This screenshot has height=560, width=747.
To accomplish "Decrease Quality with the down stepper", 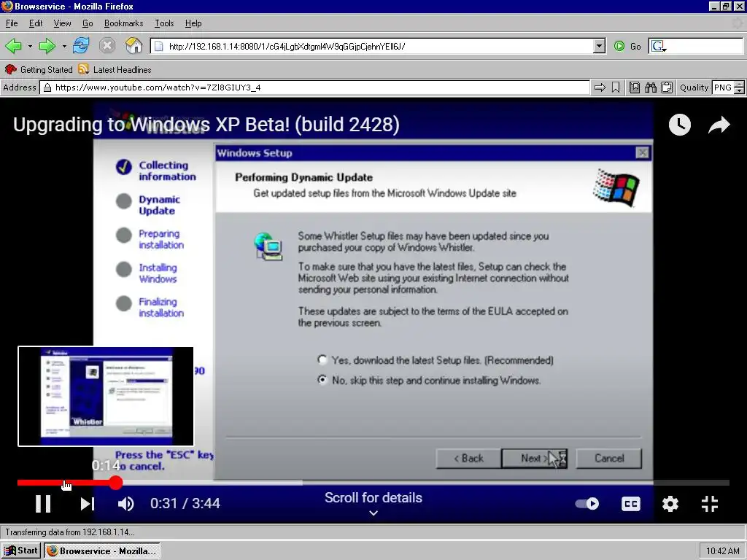I will (x=739, y=91).
